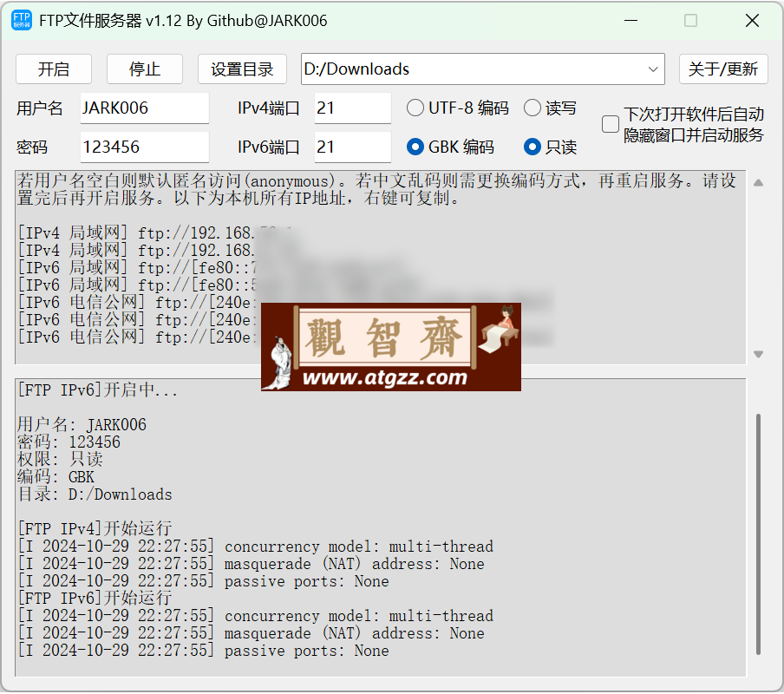Click the log line 用户名: JARK006
Screen dimensions: 784x694
click(82, 425)
